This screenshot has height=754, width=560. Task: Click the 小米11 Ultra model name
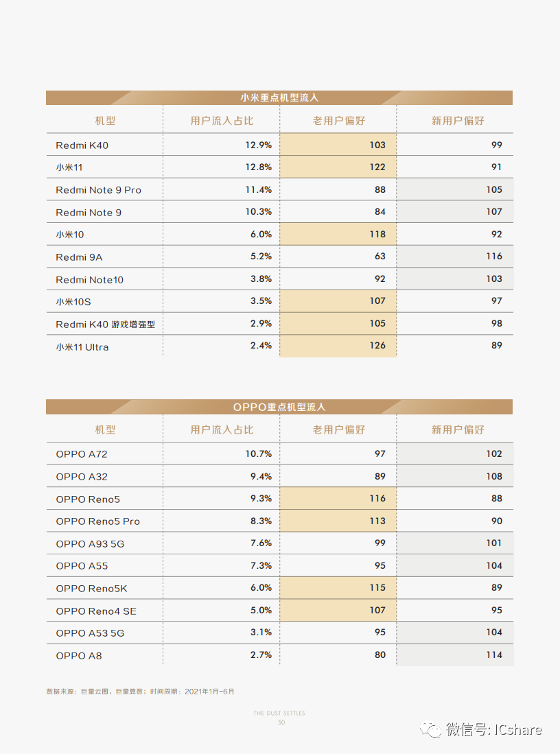82,346
